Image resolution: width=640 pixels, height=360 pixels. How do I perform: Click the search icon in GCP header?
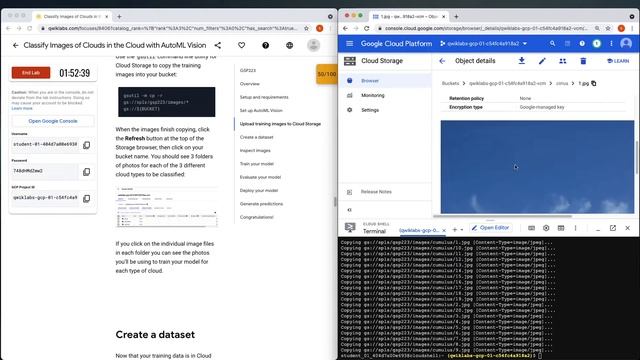tap(552, 43)
